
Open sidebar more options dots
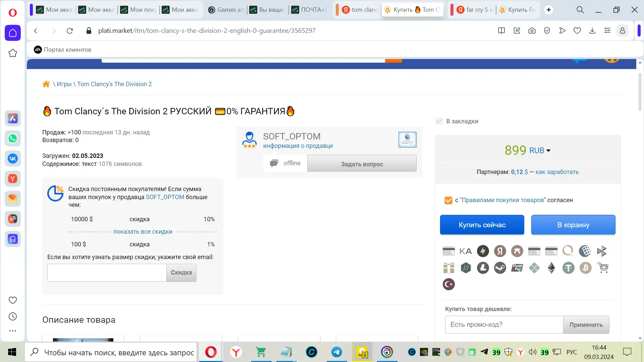(x=13, y=331)
